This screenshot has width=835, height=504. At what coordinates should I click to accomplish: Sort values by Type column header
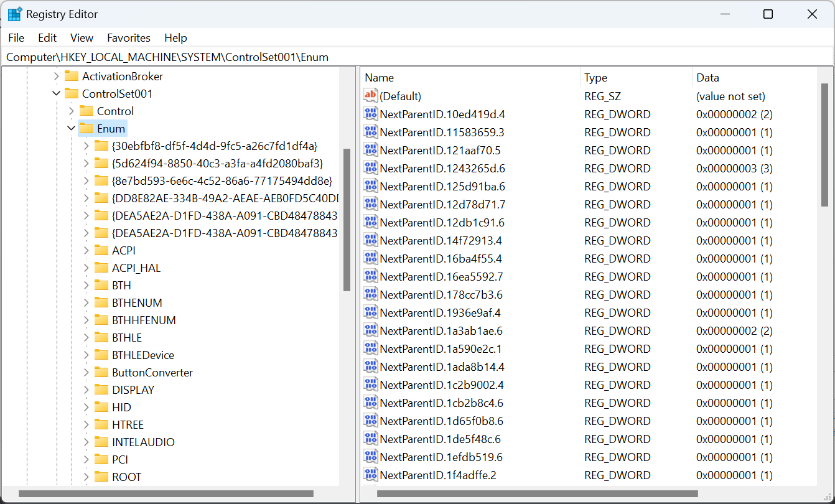636,78
